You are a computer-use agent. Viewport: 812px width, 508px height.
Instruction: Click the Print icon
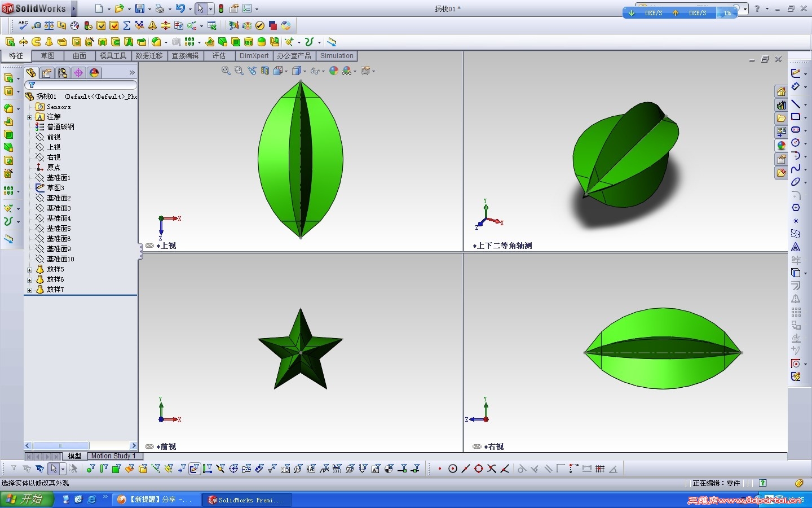pos(160,8)
